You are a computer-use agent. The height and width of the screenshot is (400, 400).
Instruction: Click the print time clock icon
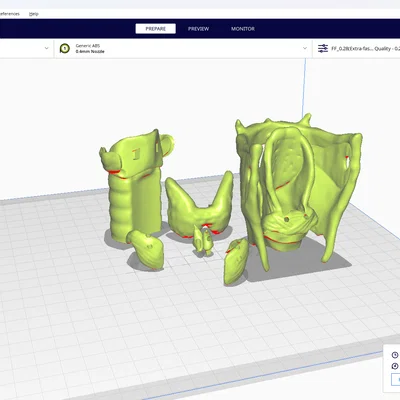pos(395,355)
